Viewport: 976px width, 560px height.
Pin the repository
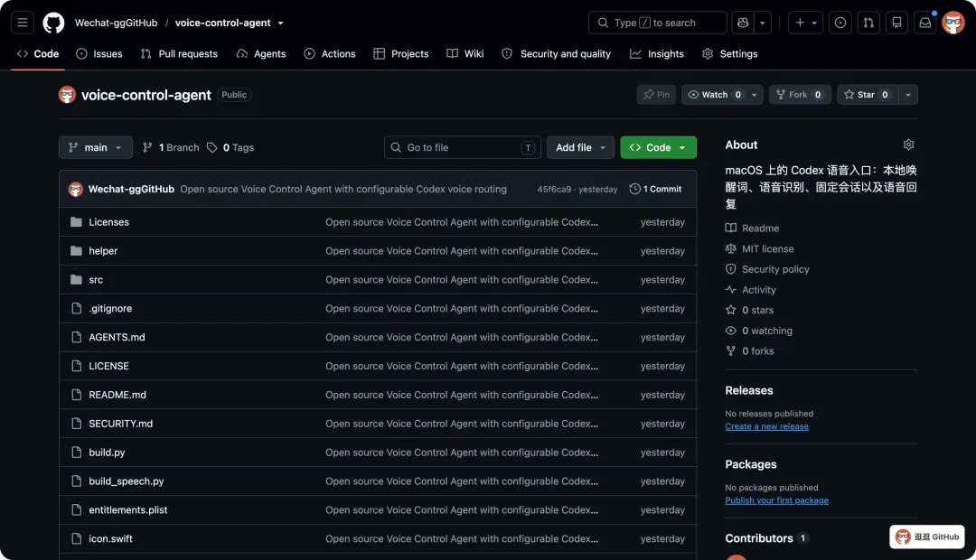coord(656,95)
